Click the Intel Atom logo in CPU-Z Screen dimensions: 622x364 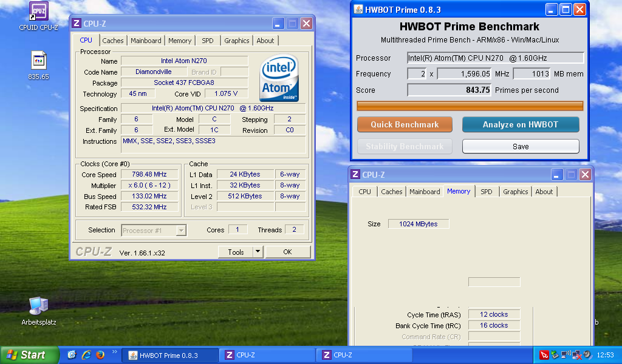click(279, 78)
